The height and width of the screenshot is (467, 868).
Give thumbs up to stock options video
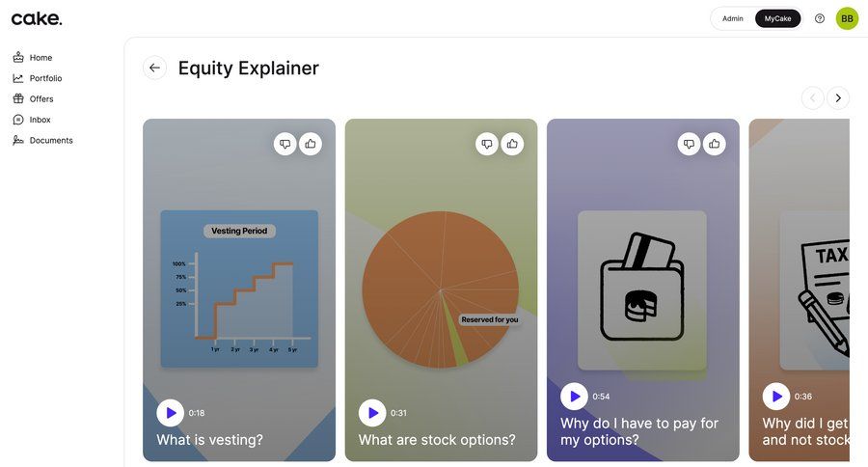(x=512, y=144)
